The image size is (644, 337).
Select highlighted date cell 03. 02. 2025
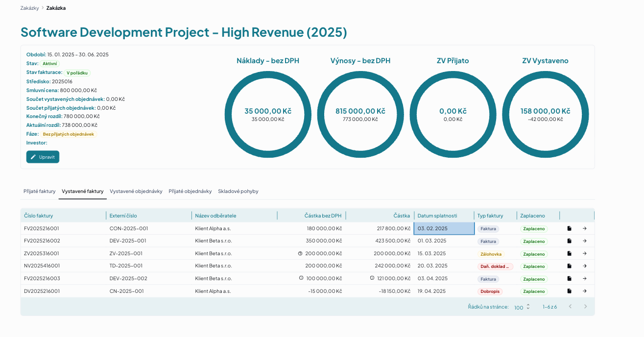[x=444, y=228]
